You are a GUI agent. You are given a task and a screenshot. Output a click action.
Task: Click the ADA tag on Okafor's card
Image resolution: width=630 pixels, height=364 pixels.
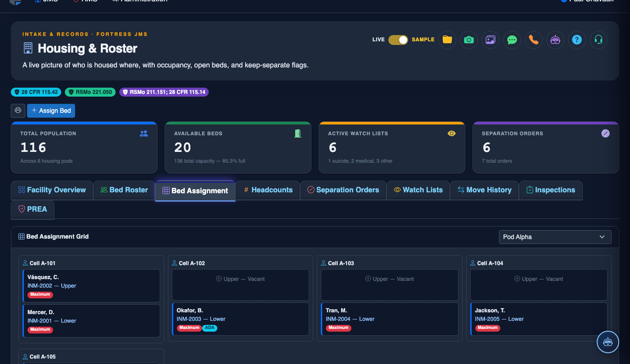click(x=210, y=328)
